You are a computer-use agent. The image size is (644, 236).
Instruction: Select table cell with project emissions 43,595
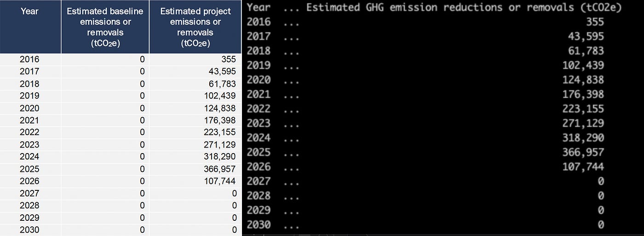[222, 71]
